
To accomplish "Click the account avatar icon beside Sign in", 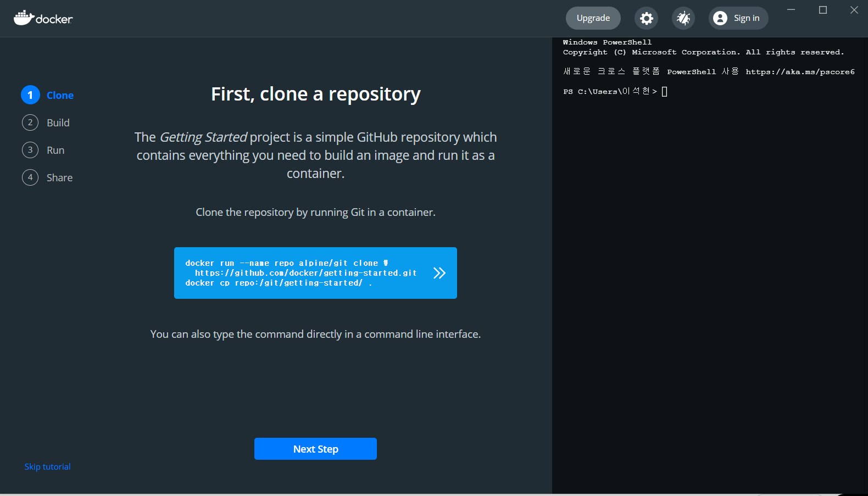I will (720, 18).
